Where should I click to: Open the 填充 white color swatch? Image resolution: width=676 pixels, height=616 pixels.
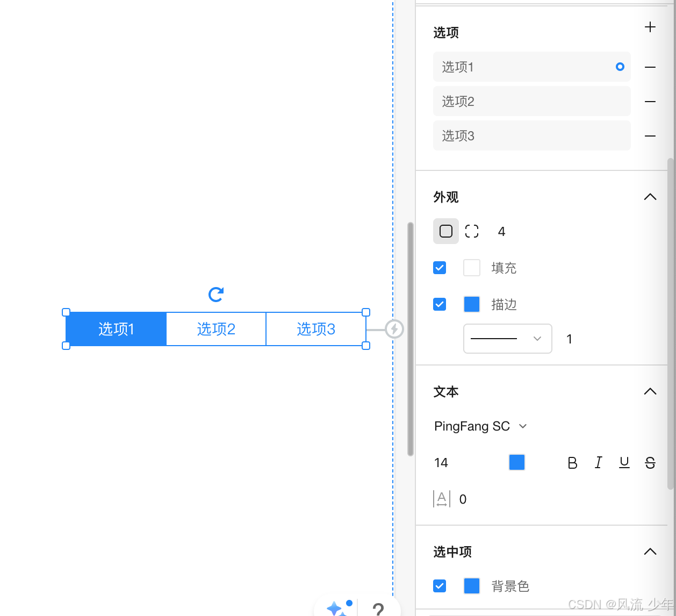click(x=472, y=268)
